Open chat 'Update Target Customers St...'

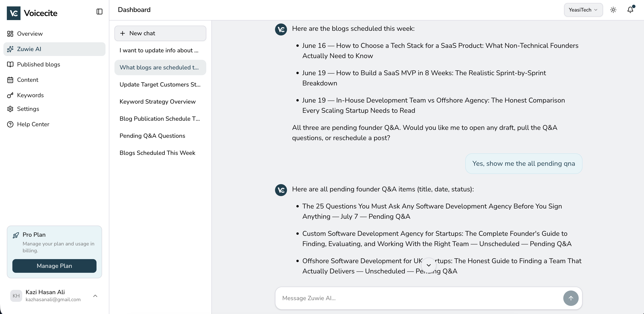[160, 85]
